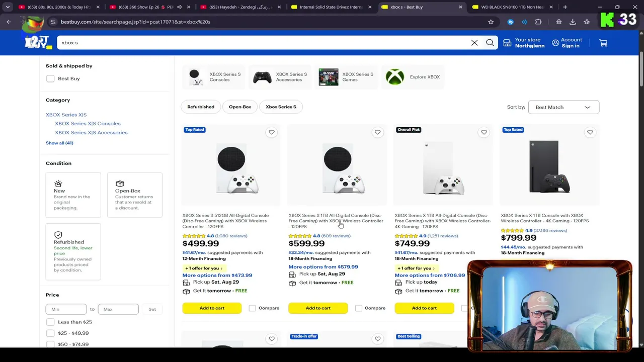Tick the Best Buy sold-by checkbox
This screenshot has width=644, height=362.
[50, 78]
